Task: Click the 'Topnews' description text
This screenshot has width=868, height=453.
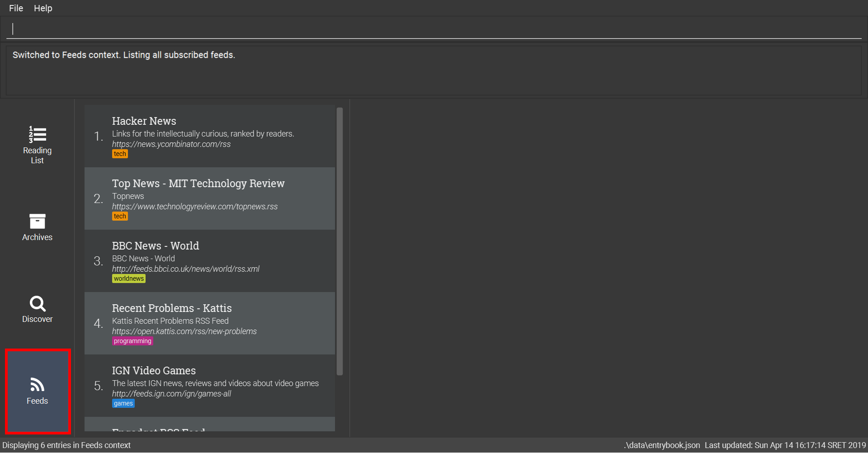Action: 128,196
